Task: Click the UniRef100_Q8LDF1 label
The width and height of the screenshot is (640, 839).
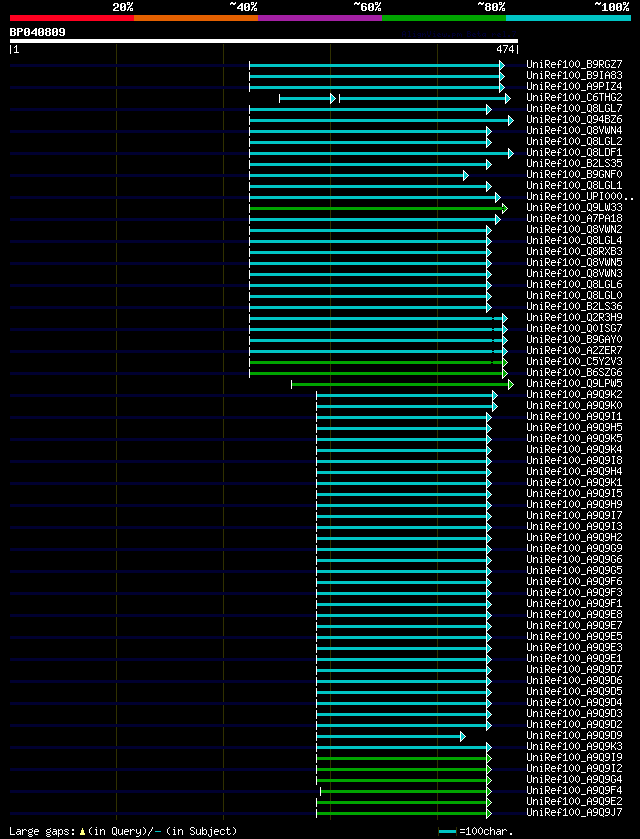Action: (x=574, y=152)
